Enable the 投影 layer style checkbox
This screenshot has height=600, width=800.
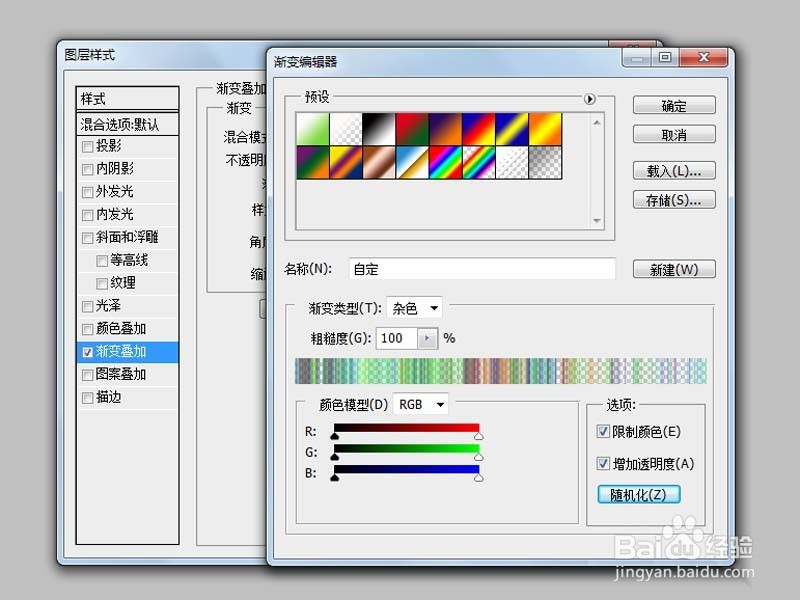[88, 146]
